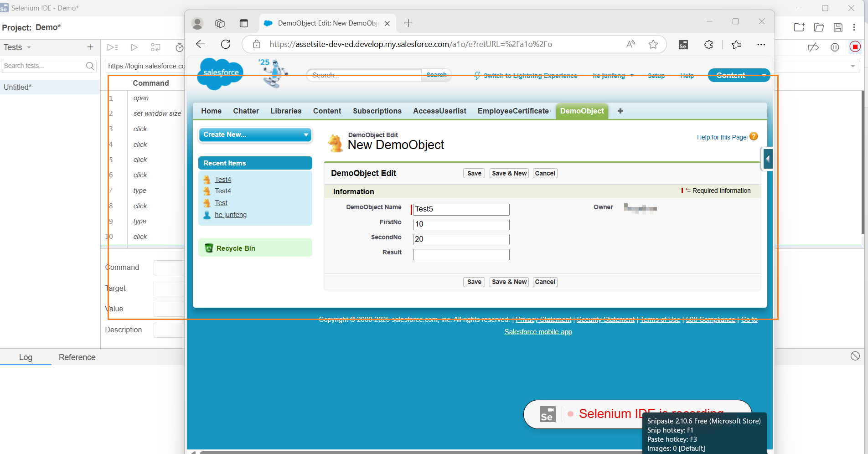This screenshot has height=454, width=868.
Task: Expand the Selenium base URL dropdown arrow
Action: pyautogui.click(x=852, y=66)
